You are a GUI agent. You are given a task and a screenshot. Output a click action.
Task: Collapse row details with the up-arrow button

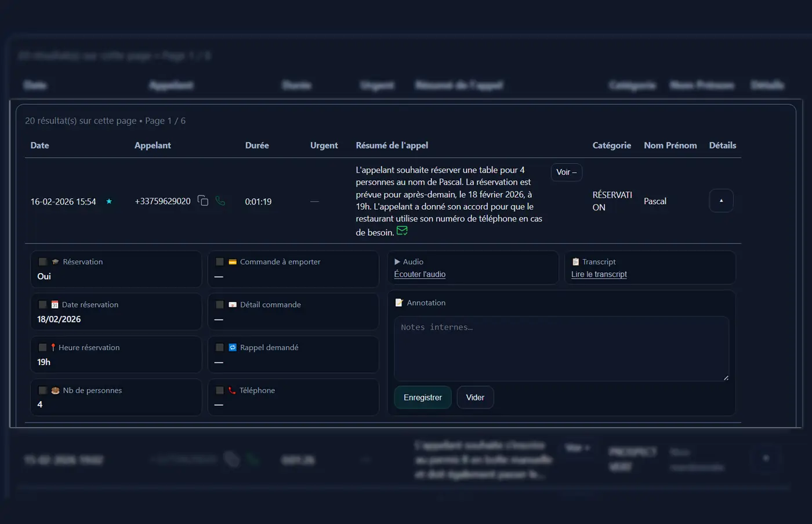tap(721, 201)
